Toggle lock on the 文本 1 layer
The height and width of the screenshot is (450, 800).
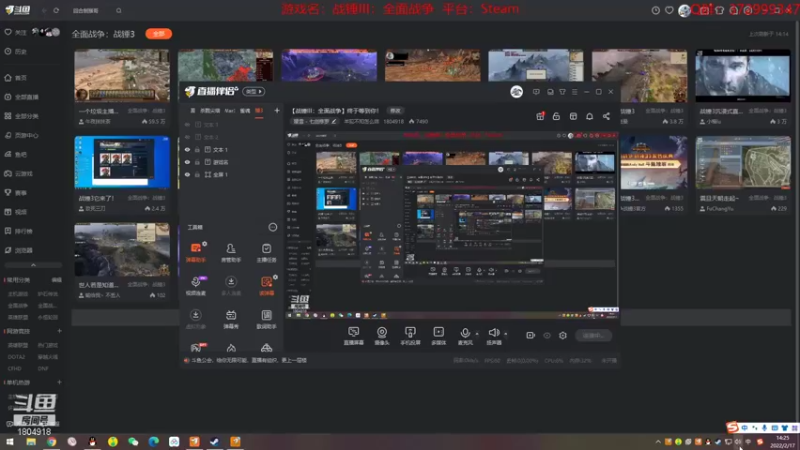coord(197,149)
